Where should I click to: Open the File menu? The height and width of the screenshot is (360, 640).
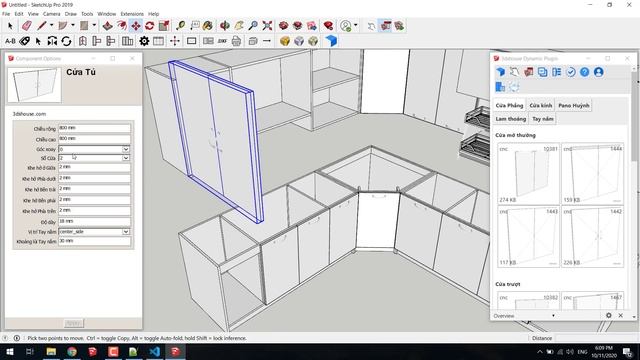(x=6, y=14)
